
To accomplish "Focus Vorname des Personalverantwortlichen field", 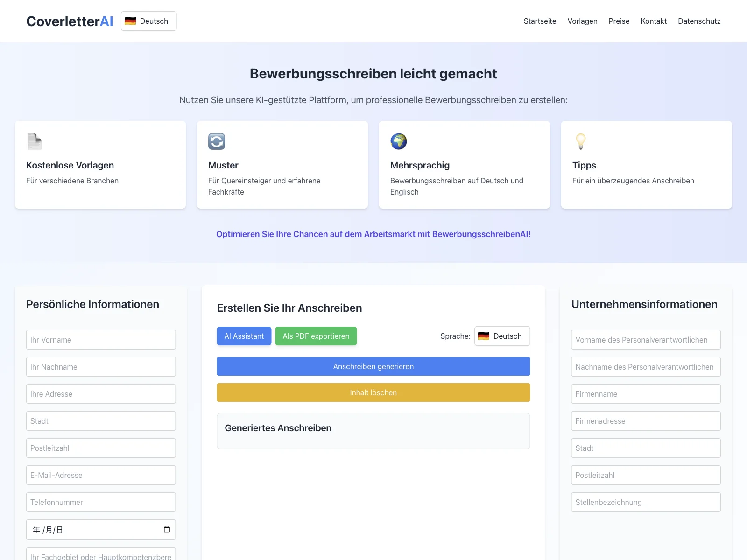I will 646,340.
